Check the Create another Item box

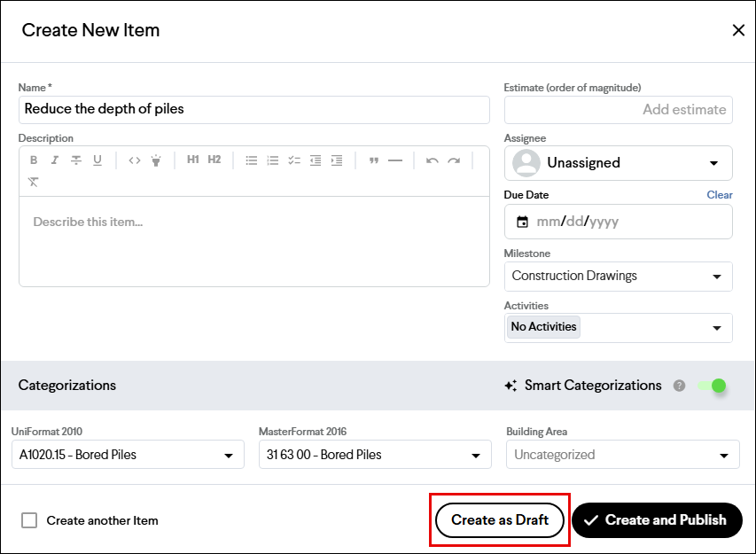(x=29, y=520)
